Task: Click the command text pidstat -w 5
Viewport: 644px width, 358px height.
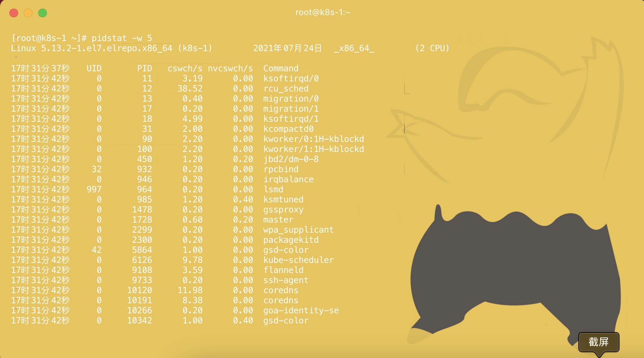Action: 122,38
